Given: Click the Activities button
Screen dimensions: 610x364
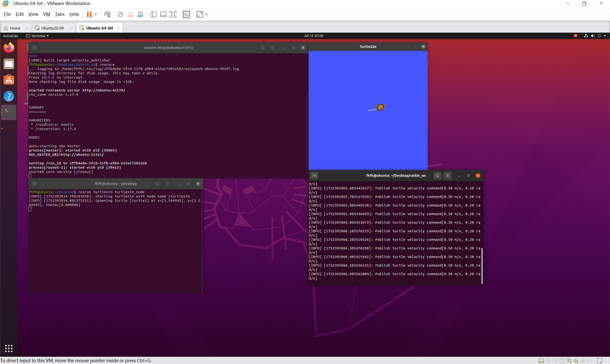Looking at the screenshot, I should coord(10,36).
